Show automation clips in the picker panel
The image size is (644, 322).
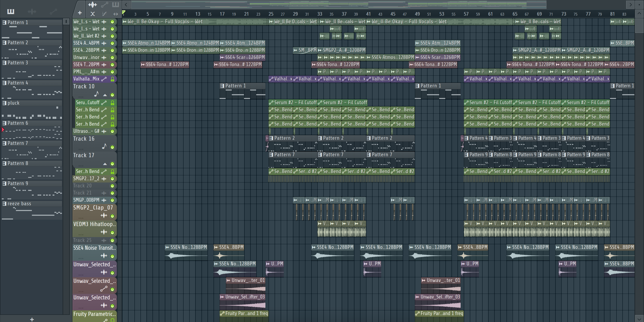point(53,11)
